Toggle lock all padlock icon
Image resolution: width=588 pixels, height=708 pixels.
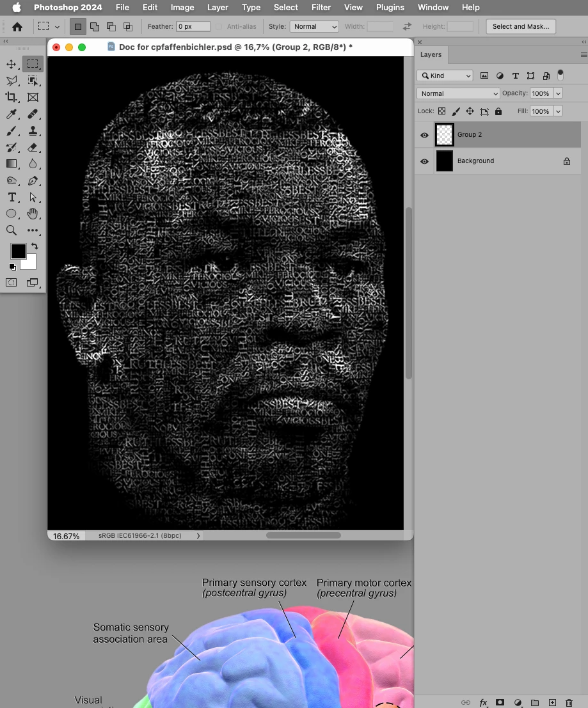coord(498,111)
